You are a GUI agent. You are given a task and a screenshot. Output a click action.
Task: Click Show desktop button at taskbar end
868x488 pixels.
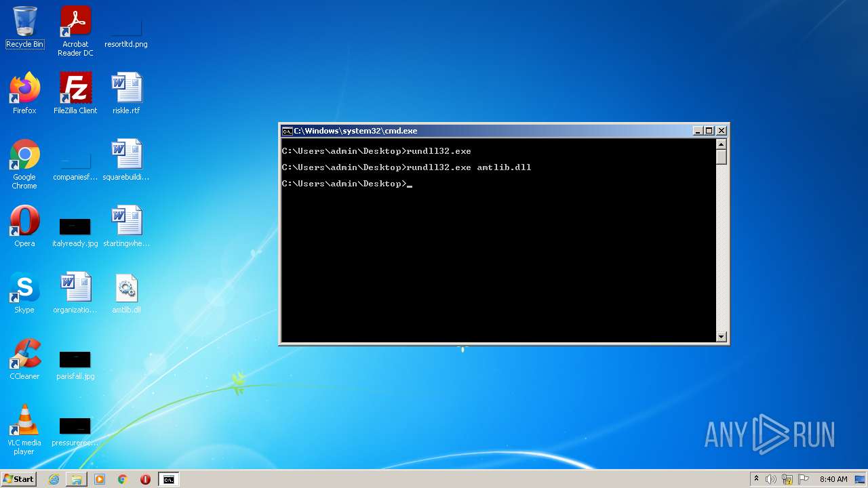tap(861, 479)
